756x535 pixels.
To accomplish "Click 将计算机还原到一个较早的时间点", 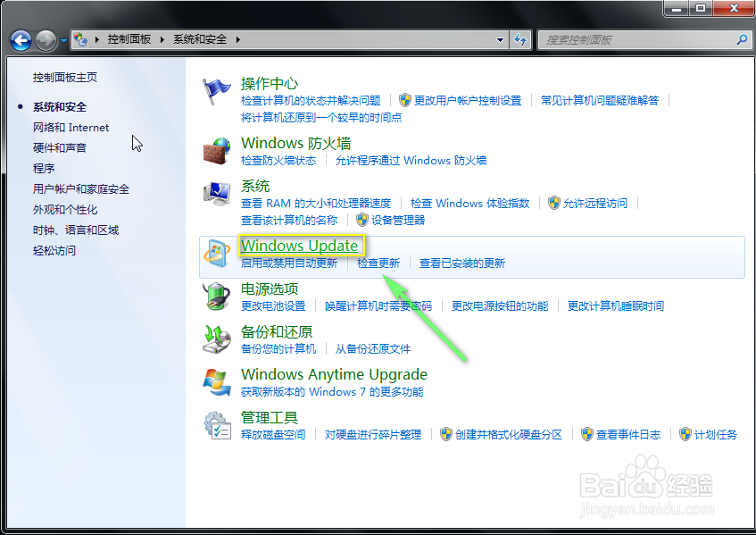I will click(321, 118).
